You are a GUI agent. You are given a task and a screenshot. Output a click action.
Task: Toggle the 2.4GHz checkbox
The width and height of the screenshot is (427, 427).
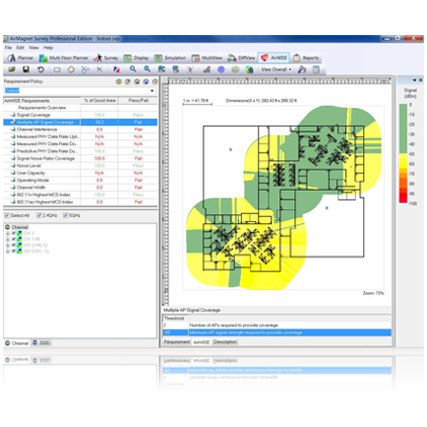coord(39,215)
